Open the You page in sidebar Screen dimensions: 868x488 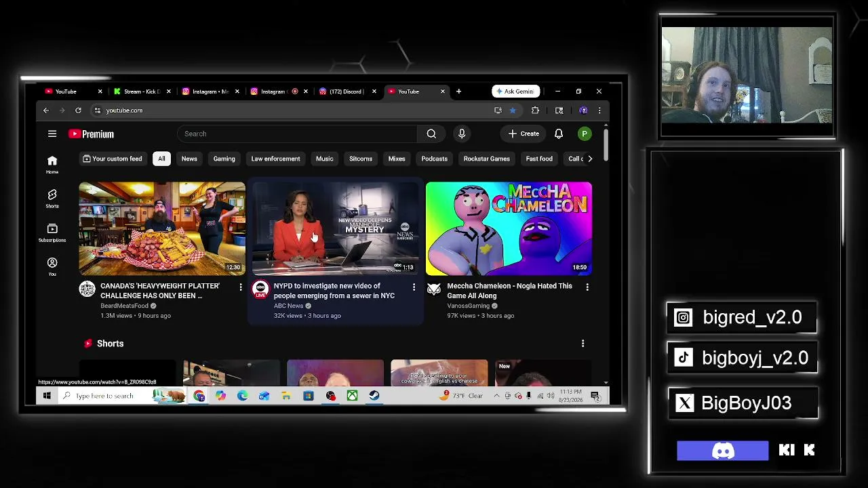coord(52,266)
